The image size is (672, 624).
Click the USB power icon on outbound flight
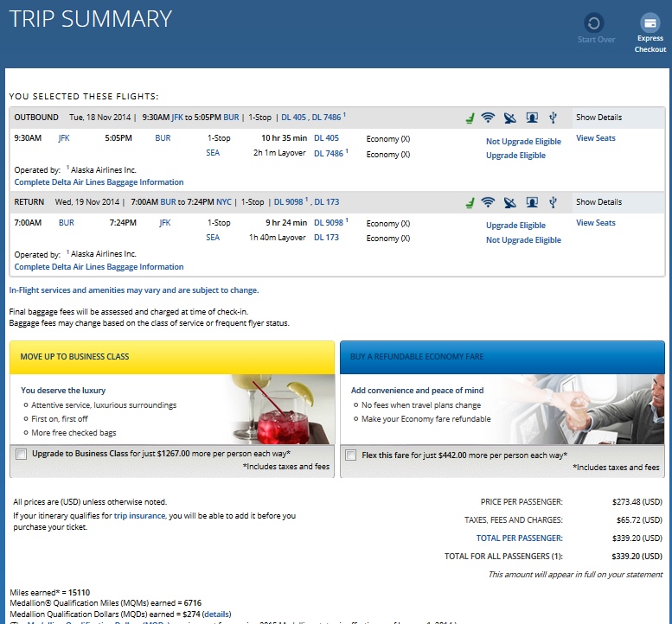(553, 118)
